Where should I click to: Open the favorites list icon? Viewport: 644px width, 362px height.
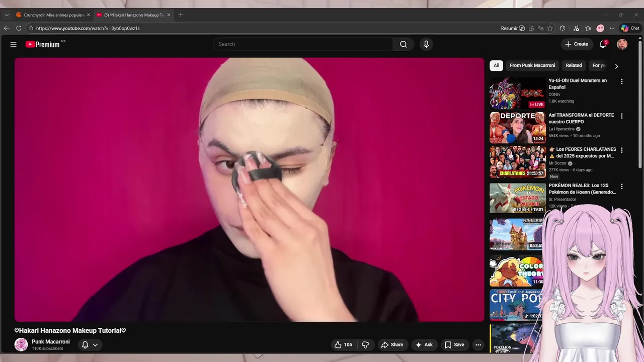[588, 28]
